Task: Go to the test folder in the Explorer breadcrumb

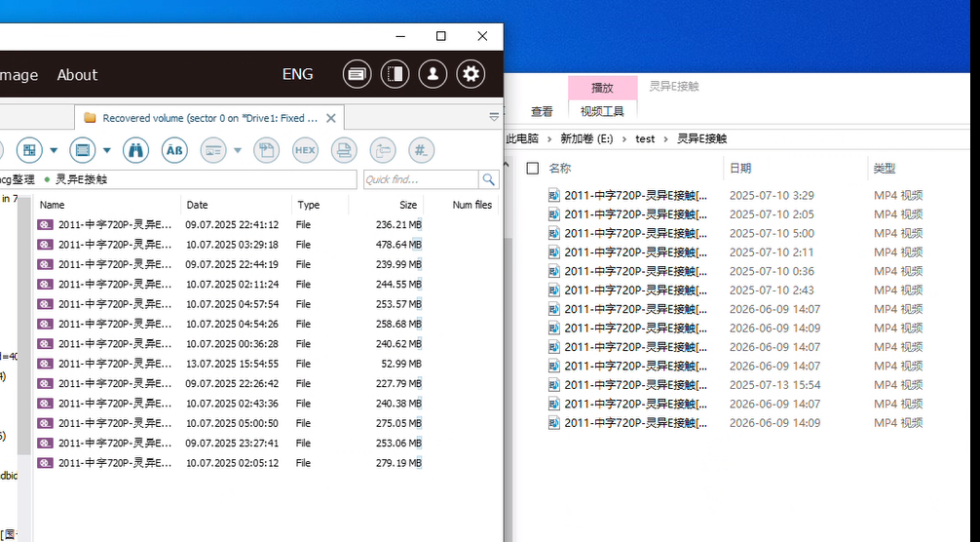Action: 645,138
